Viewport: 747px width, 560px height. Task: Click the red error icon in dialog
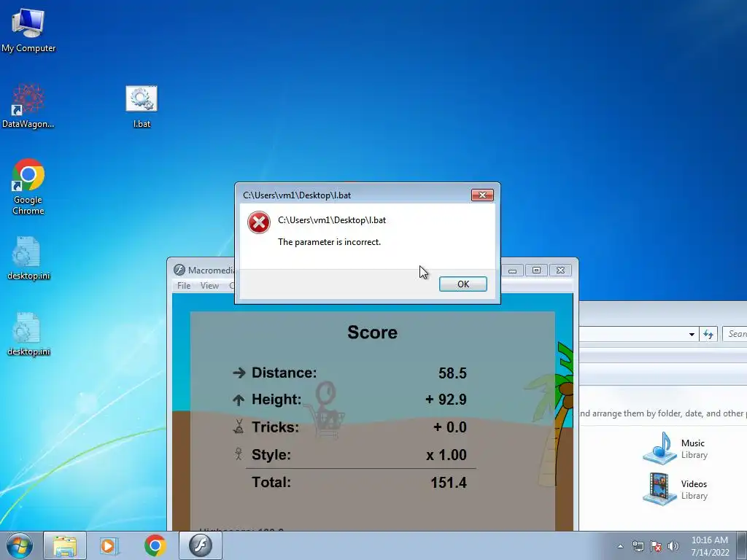point(259,222)
